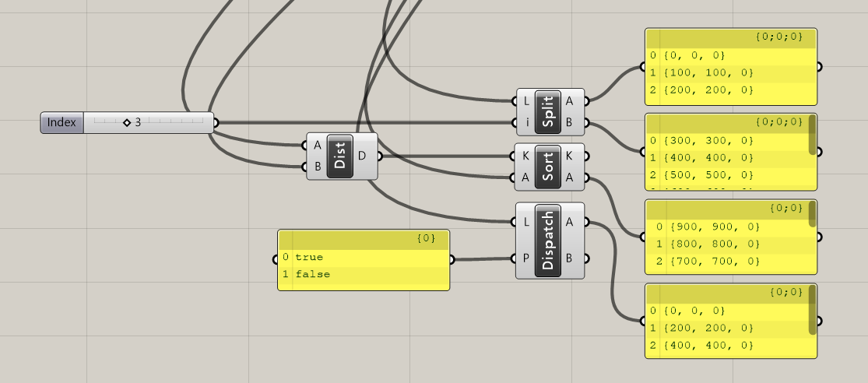Select the Dist distance component
Screen dimensions: 868x383
click(339, 156)
